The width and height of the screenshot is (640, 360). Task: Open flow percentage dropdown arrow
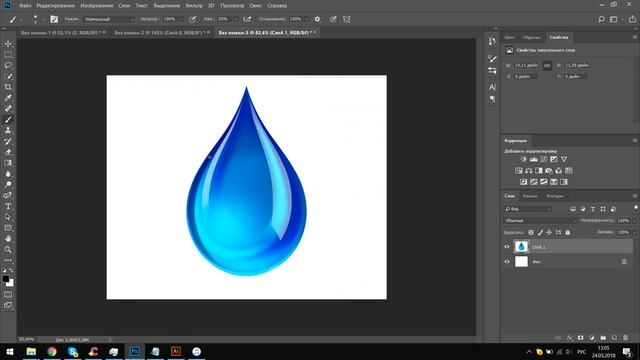point(236,19)
